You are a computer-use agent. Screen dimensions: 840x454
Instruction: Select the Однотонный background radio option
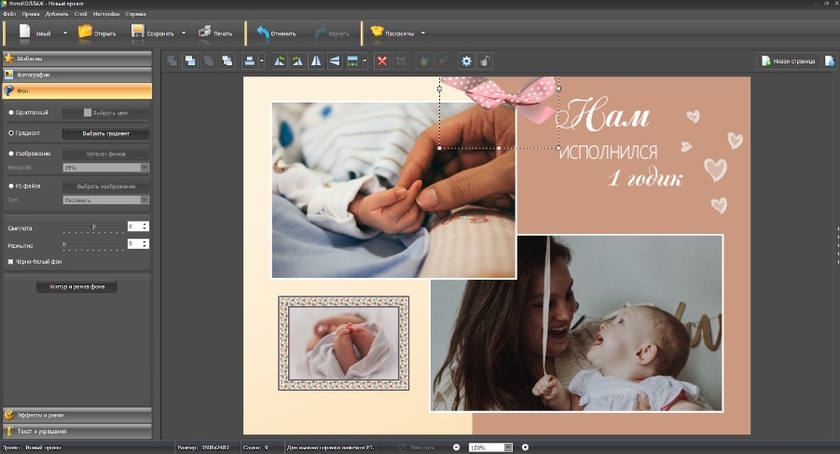tap(11, 112)
